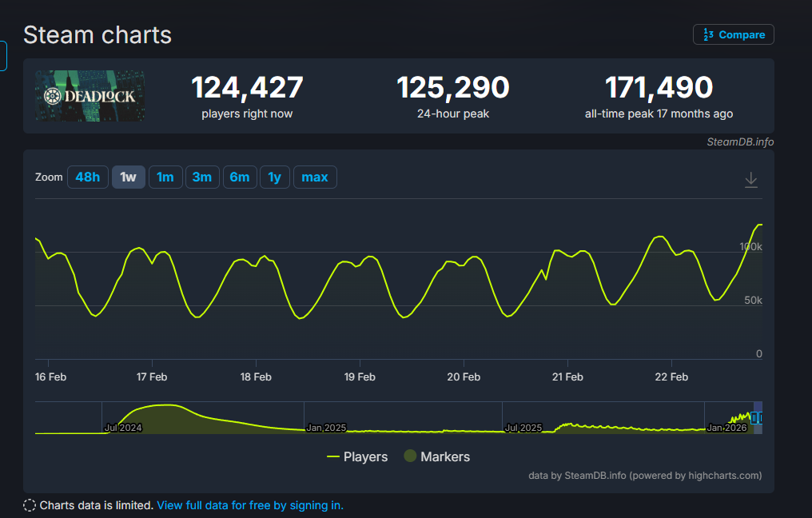Open the Deadlock game banner image

point(90,96)
